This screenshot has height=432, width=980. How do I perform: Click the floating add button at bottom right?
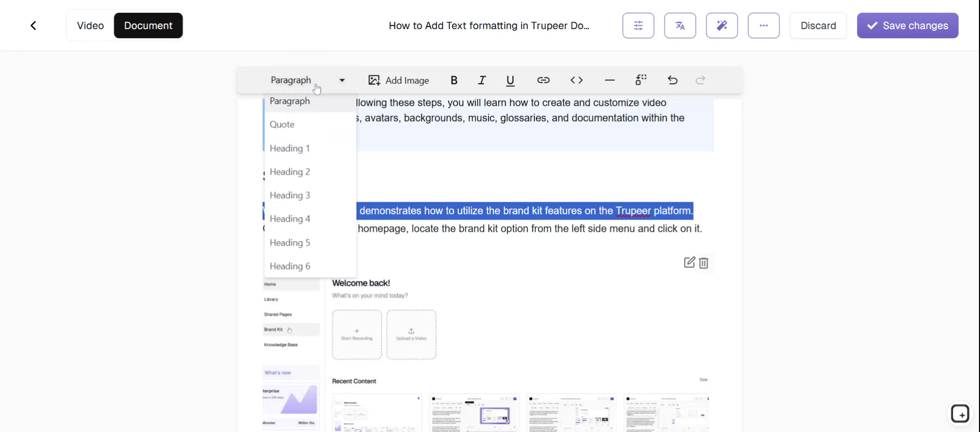(x=960, y=414)
